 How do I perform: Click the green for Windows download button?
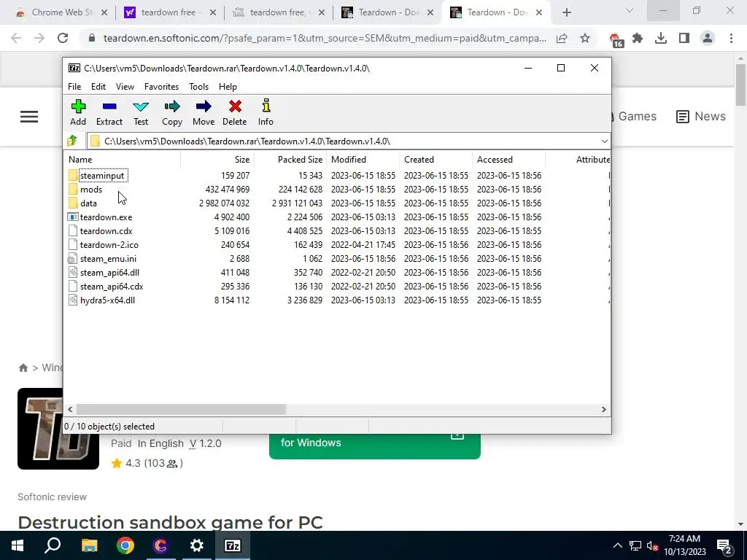(374, 446)
